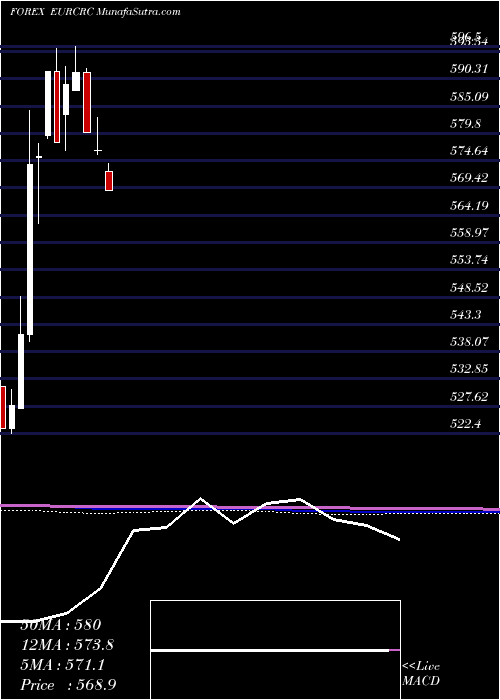Click the Live MACD label
This screenshot has width=500, height=700.
tap(421, 674)
